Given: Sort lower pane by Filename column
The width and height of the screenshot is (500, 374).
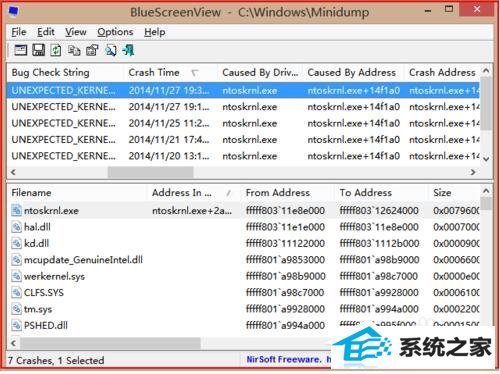Looking at the screenshot, I should tap(77, 193).
